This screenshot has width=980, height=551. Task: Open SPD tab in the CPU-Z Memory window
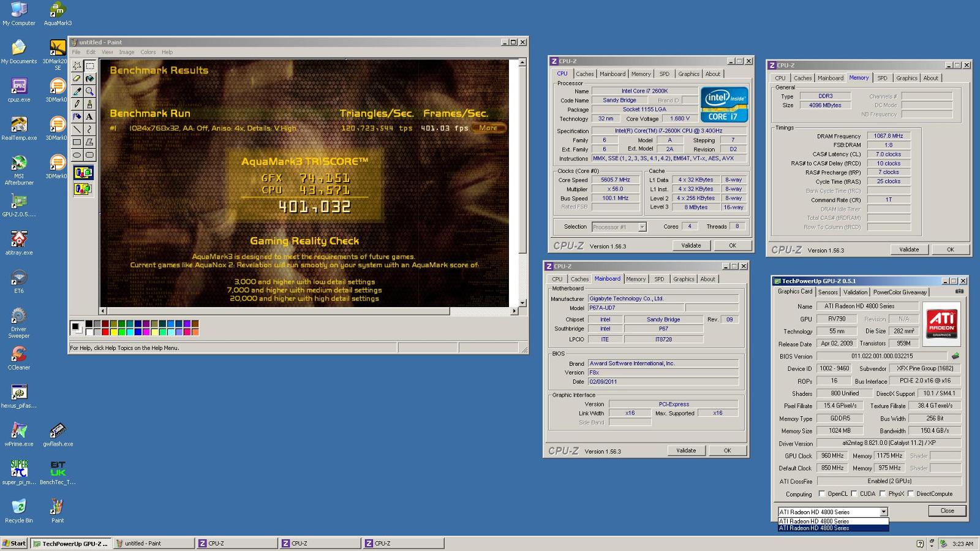coord(882,78)
